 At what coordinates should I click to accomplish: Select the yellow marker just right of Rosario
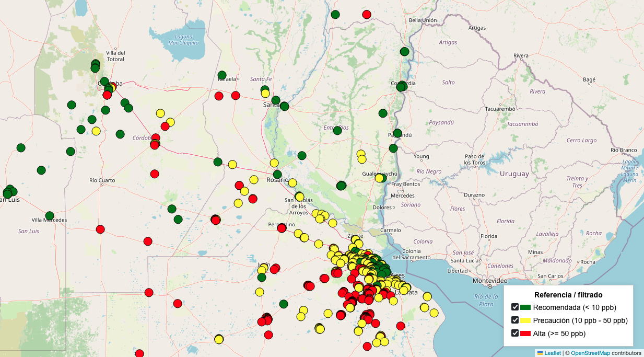click(x=292, y=183)
